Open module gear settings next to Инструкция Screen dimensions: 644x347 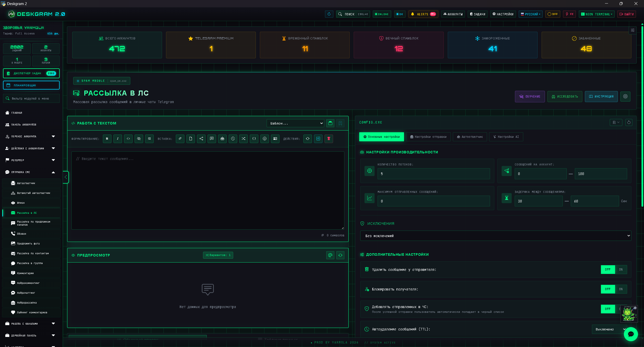(625, 97)
